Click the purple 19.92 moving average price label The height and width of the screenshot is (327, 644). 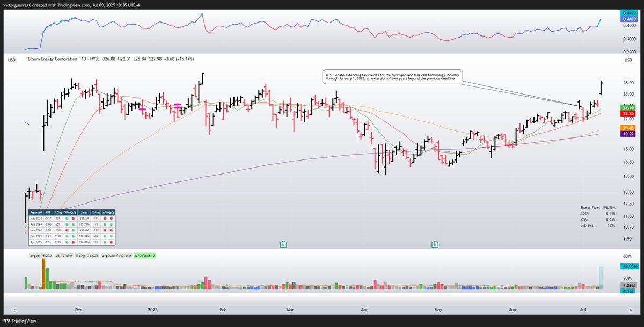coord(627,135)
